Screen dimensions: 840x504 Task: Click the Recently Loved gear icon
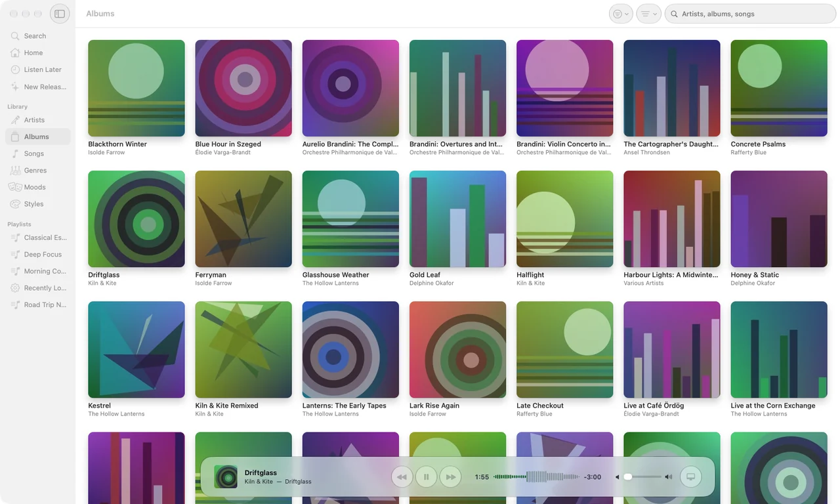coord(15,288)
